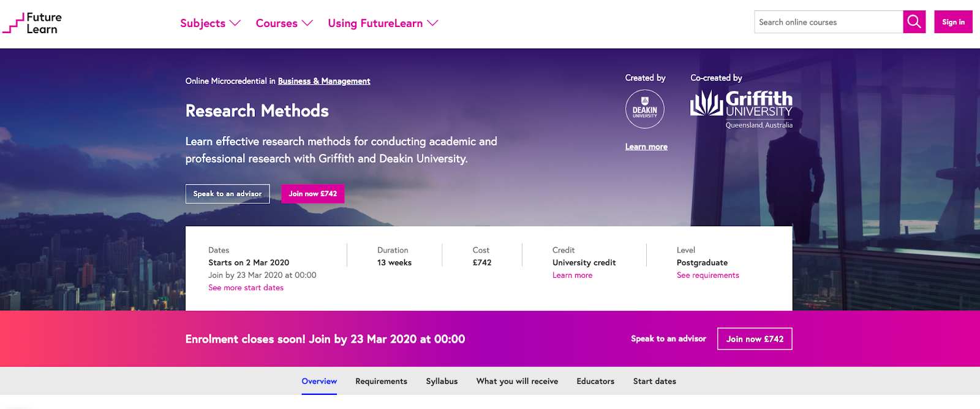Focus the Search online courses field

click(x=828, y=22)
